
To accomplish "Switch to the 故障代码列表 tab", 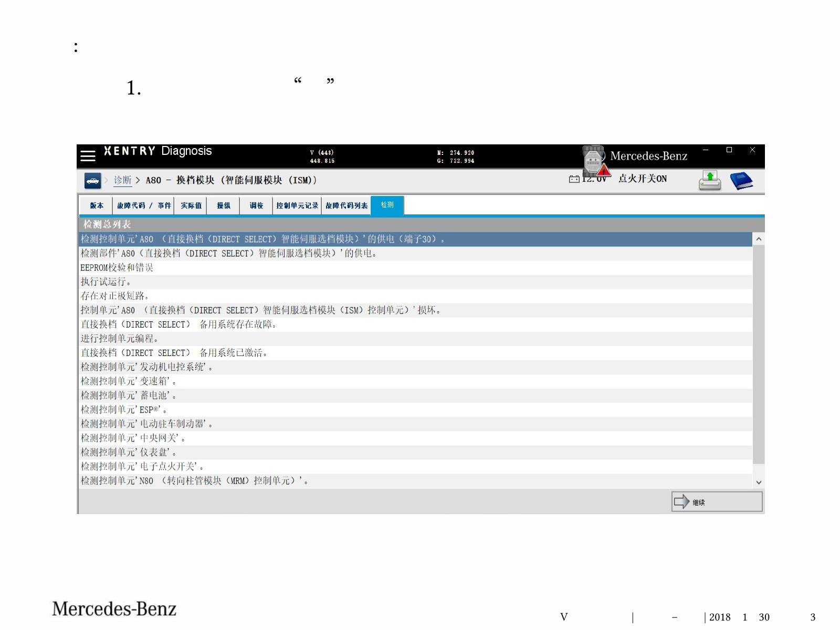I will click(x=346, y=205).
